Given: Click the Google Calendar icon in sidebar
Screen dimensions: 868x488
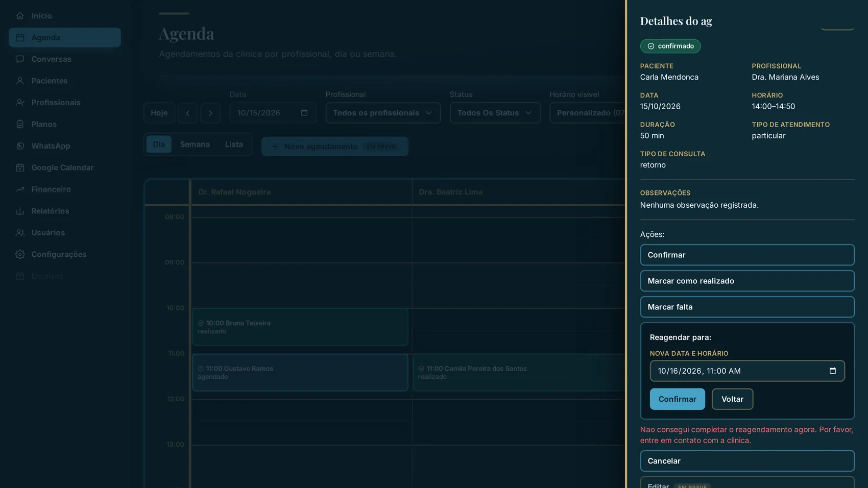Looking at the screenshot, I should click(x=20, y=167).
